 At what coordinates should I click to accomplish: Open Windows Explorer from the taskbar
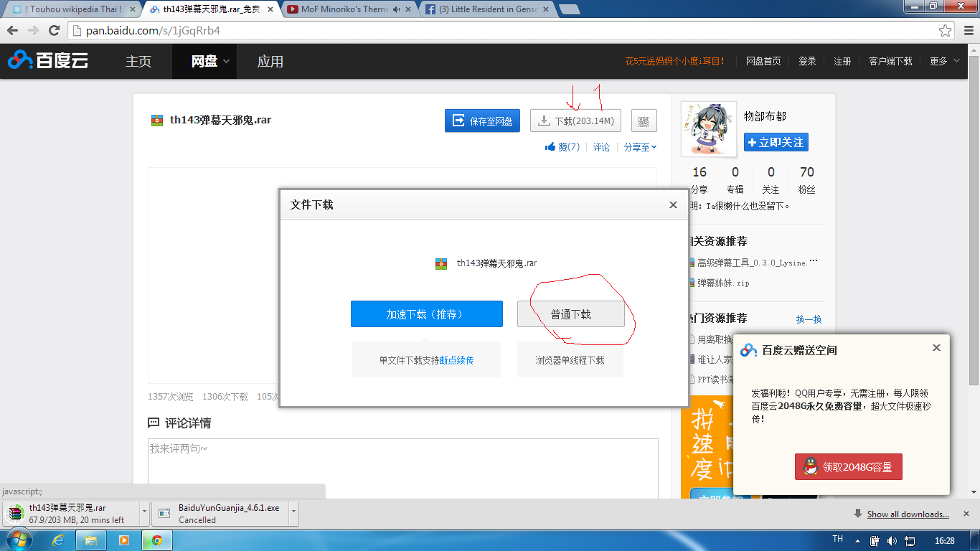click(91, 540)
